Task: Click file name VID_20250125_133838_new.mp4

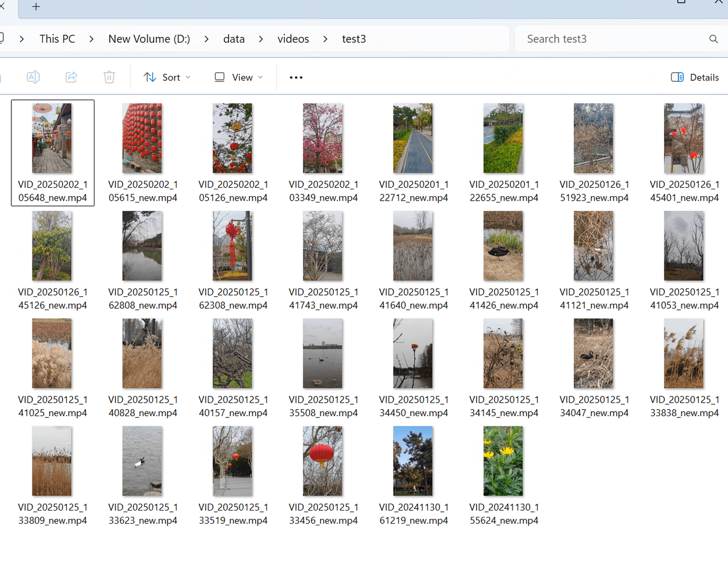Action: click(684, 406)
